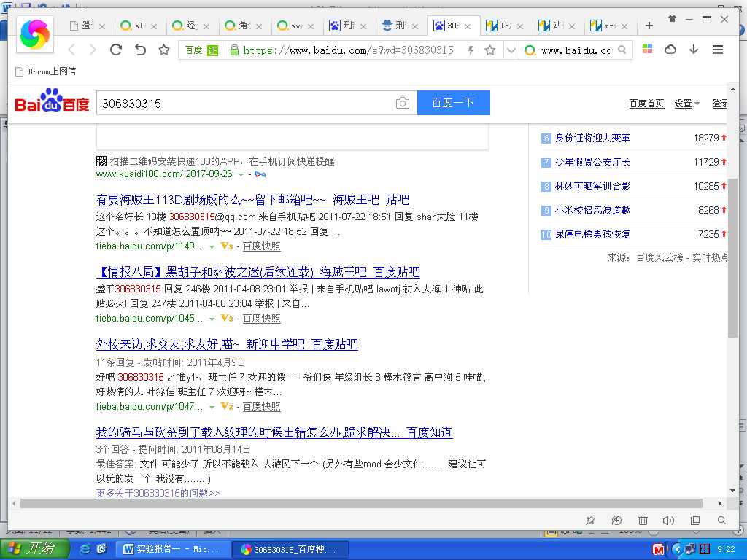The width and height of the screenshot is (747, 560).
Task: Open hot topic 小米校招风波道歉
Action: (592, 210)
